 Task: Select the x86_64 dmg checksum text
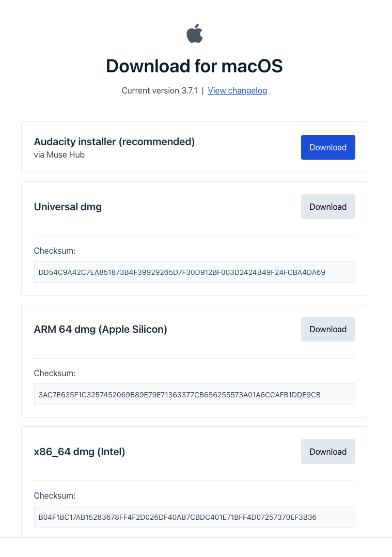(194, 516)
